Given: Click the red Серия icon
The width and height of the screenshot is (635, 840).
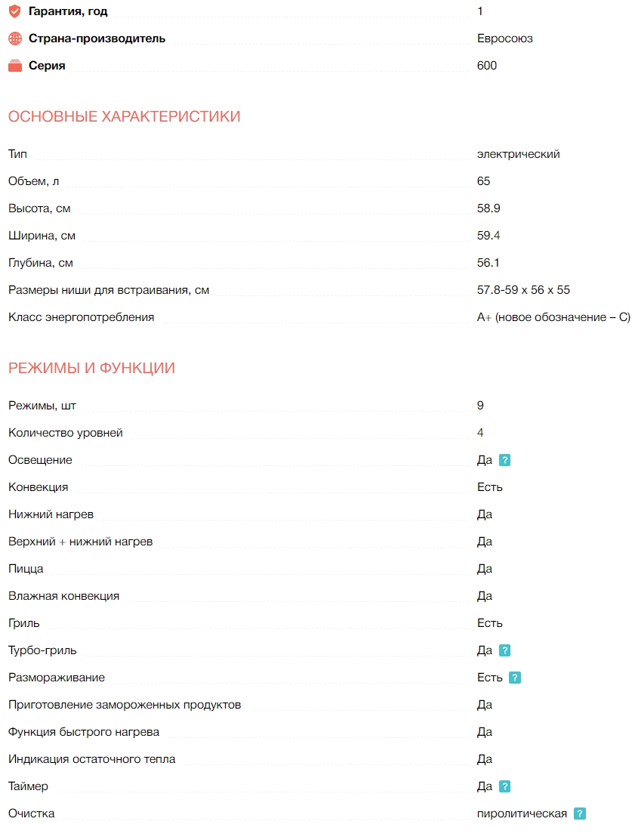Looking at the screenshot, I should click(15, 66).
